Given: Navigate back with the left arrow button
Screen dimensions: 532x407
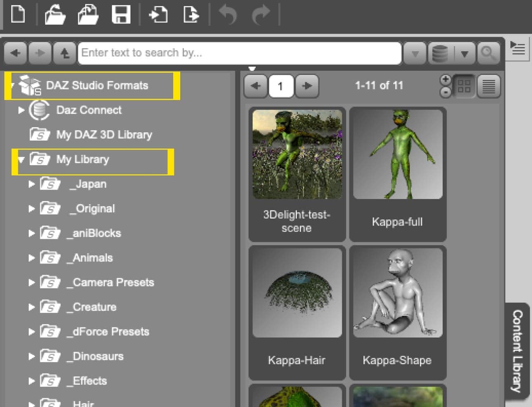Looking at the screenshot, I should [16, 53].
